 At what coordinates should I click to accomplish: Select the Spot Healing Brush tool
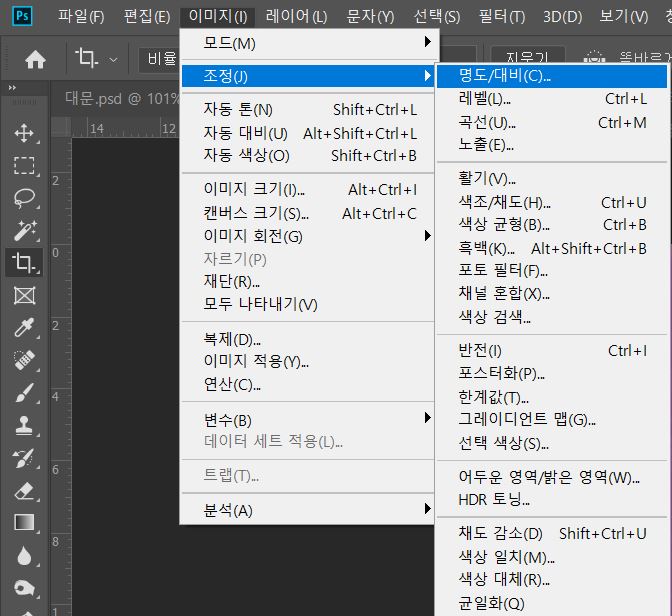pyautogui.click(x=24, y=361)
